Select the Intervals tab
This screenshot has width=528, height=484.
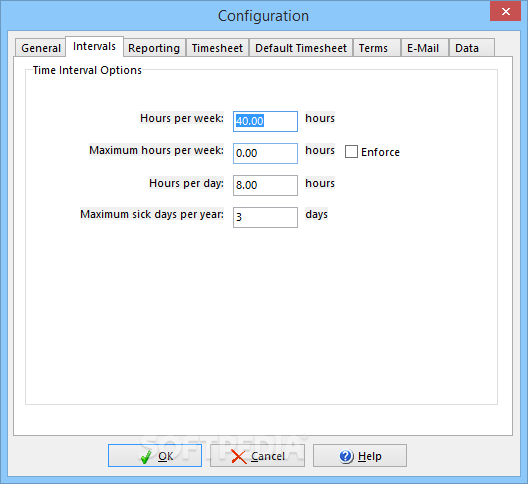pyautogui.click(x=94, y=46)
